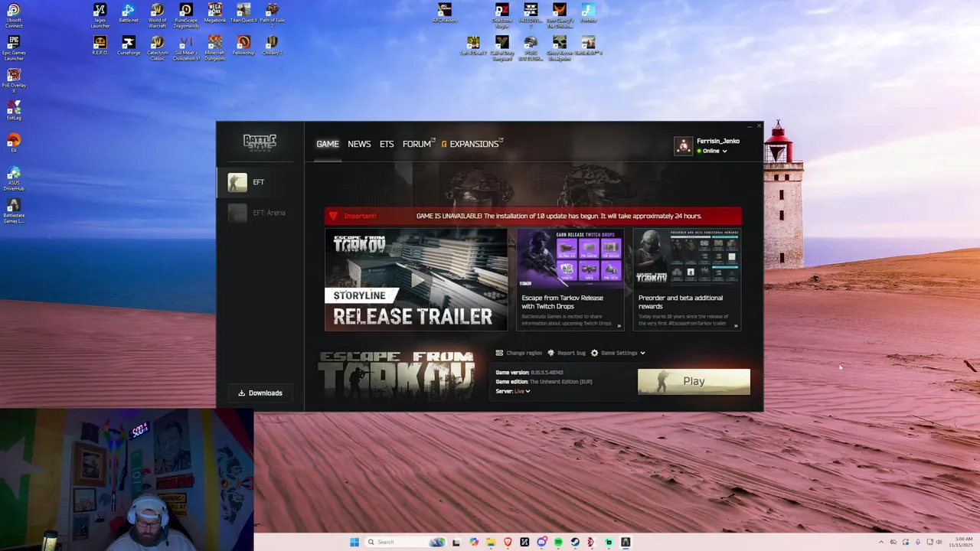
Task: Show hidden system tray icons
Action: tap(880, 542)
